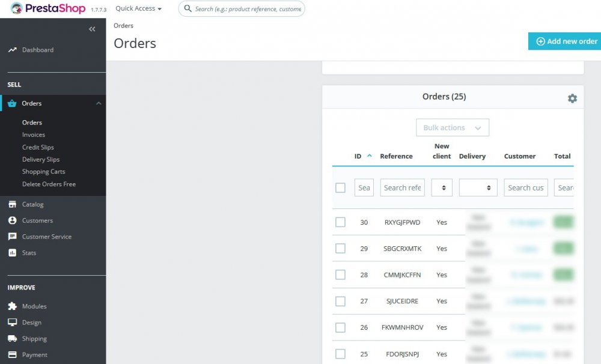Expand the Quick Access menu
Viewport: 601px width, 364px height.
(x=138, y=8)
